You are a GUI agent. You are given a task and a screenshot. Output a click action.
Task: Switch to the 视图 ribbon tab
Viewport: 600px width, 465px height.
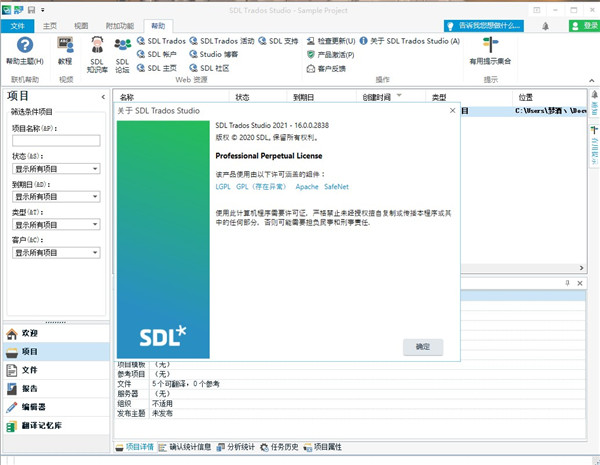tap(81, 24)
